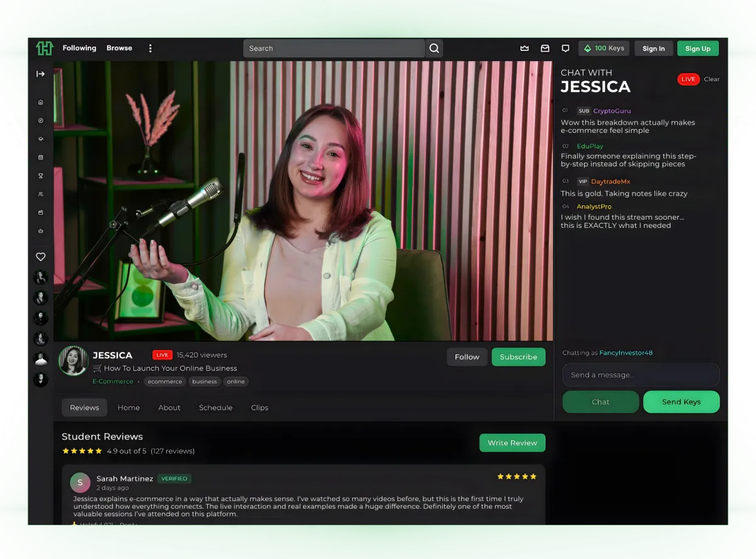Click the VERIFIED badge on Sarah's review
This screenshot has height=559, width=756.
click(175, 478)
